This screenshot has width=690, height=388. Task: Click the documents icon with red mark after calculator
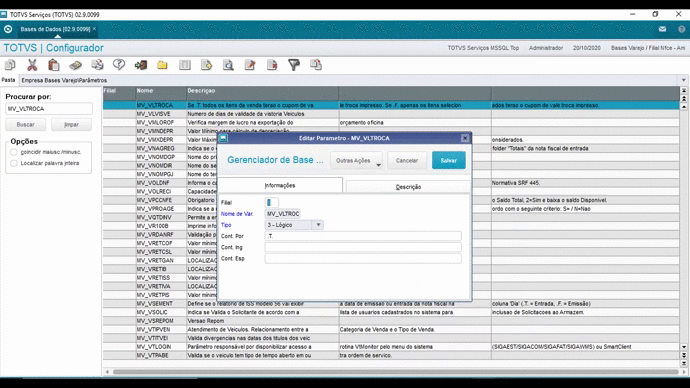[97, 65]
